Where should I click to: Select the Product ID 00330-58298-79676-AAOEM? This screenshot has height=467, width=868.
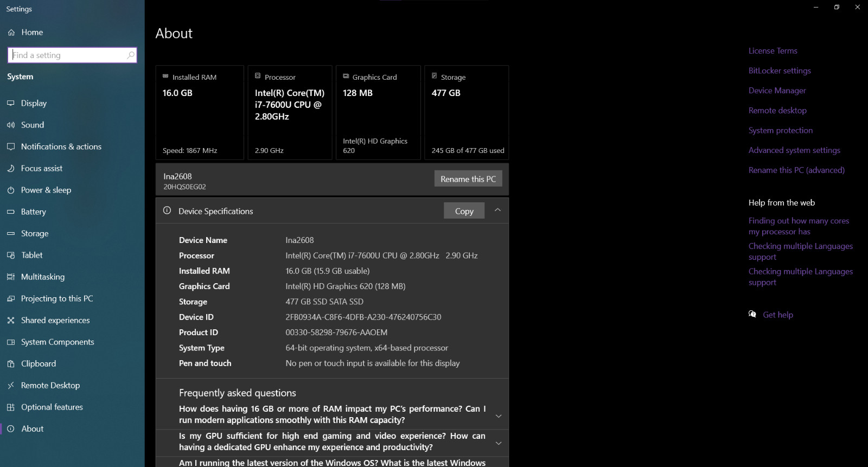[336, 332]
